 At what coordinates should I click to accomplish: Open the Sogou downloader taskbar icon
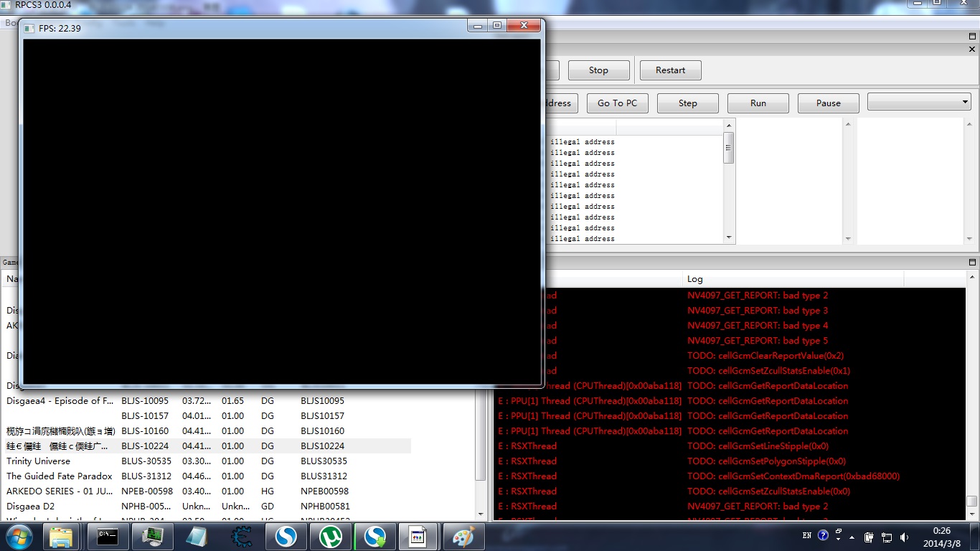(374, 536)
